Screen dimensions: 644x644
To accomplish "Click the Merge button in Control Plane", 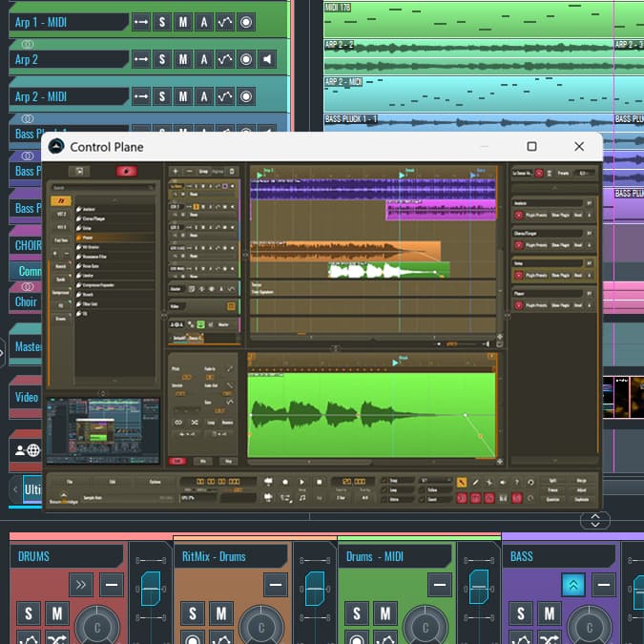I will pos(582,481).
